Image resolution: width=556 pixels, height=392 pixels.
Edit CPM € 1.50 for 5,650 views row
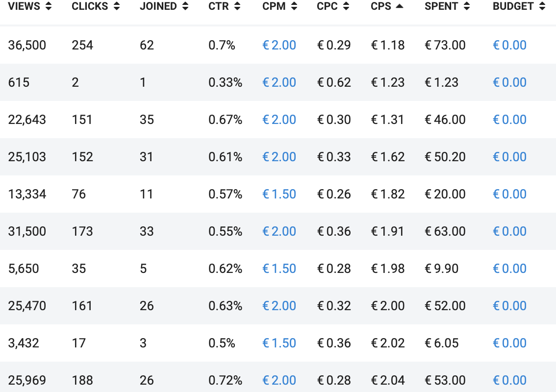279,269
